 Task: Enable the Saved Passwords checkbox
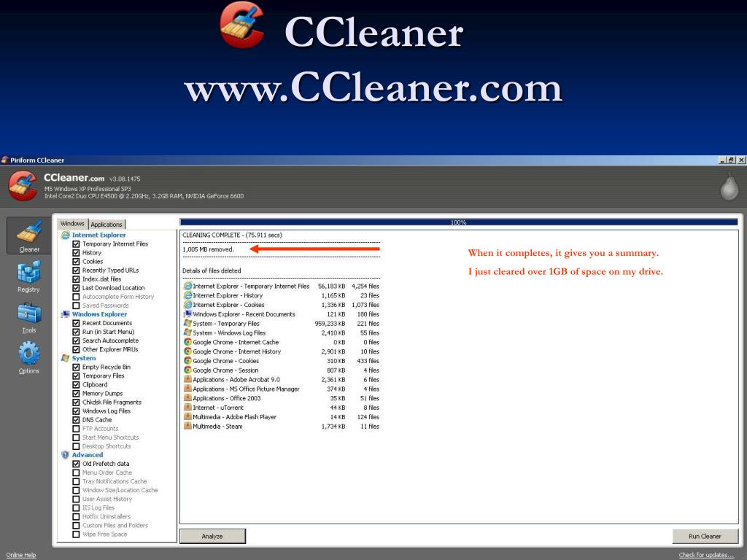pyautogui.click(x=76, y=306)
